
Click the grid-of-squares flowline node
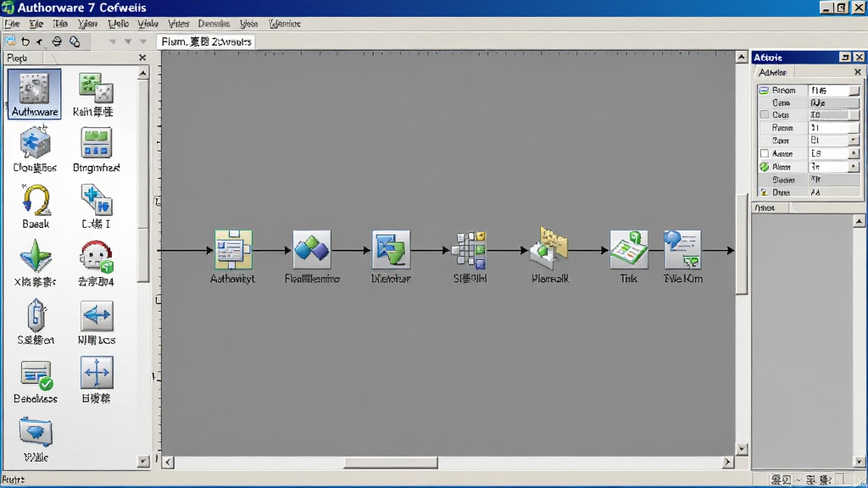[x=470, y=250]
